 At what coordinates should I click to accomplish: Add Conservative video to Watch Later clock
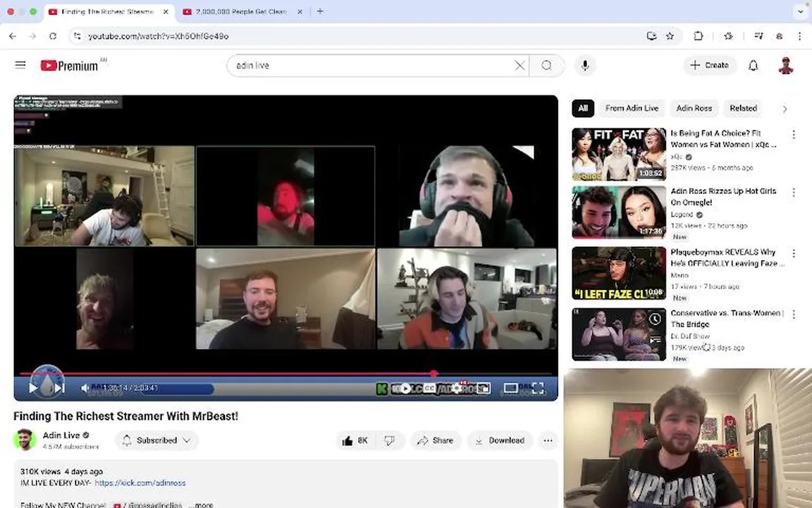pos(655,319)
